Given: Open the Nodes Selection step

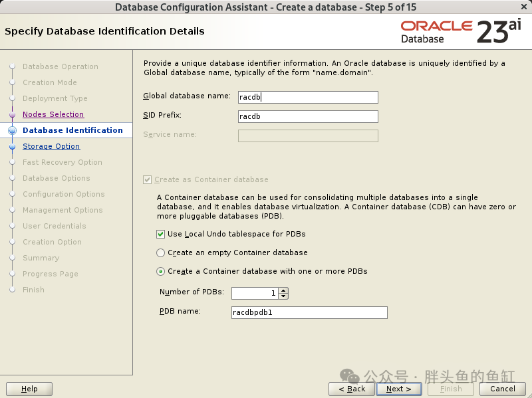Looking at the screenshot, I should point(53,114).
